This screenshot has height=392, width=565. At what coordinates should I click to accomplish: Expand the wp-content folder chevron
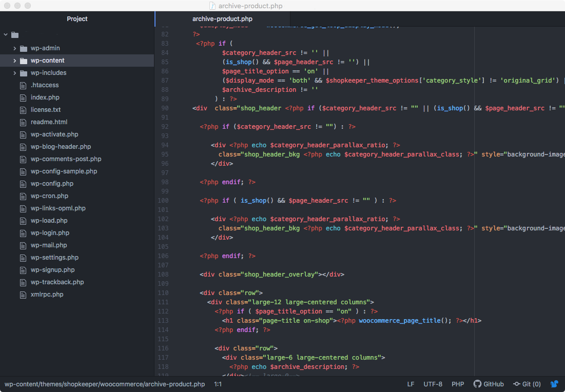point(15,61)
